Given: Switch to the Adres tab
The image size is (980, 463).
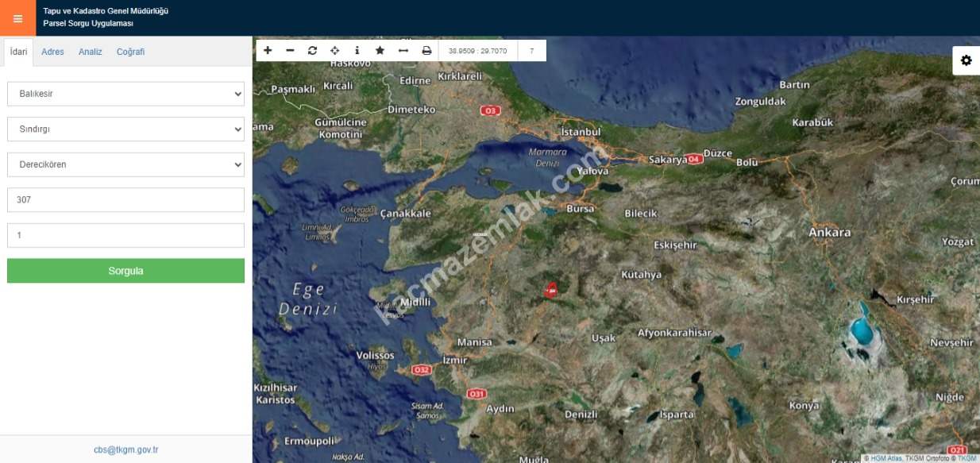Looking at the screenshot, I should (x=52, y=52).
